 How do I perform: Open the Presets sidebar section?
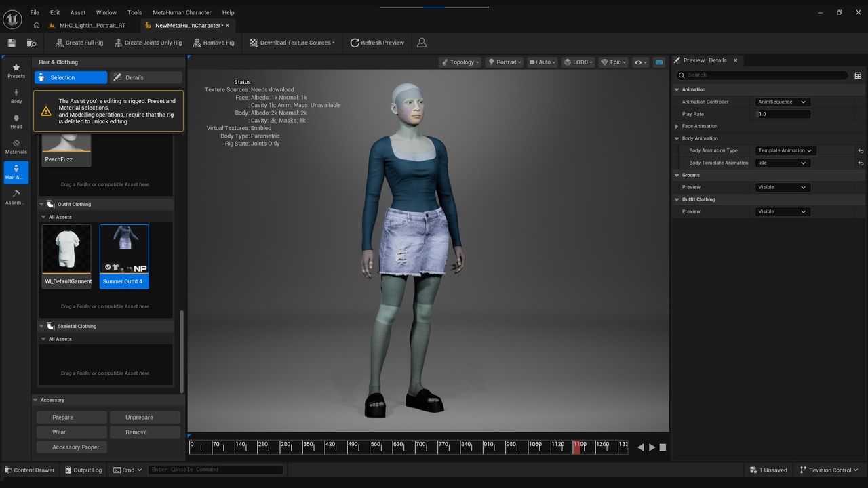pos(16,71)
